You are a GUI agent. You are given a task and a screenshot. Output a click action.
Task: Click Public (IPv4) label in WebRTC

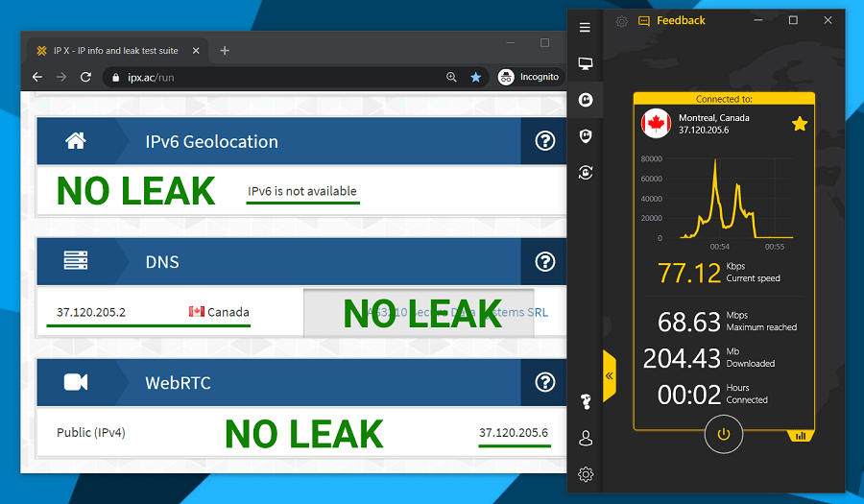coord(91,432)
